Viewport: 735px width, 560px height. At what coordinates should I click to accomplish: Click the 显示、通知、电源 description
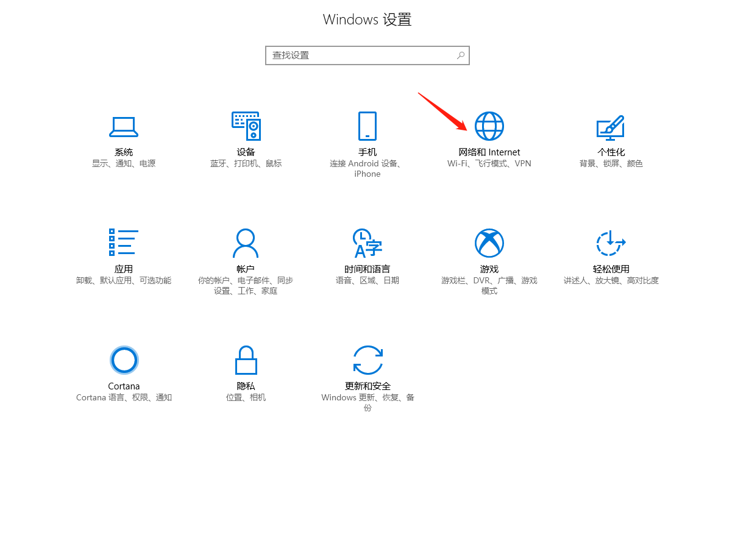[124, 164]
